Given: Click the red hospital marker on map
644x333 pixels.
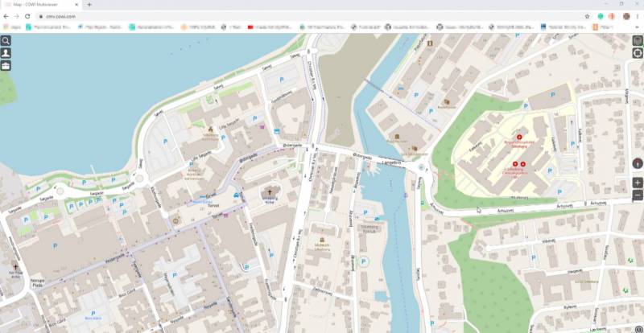Looking at the screenshot, I should click(x=508, y=138).
